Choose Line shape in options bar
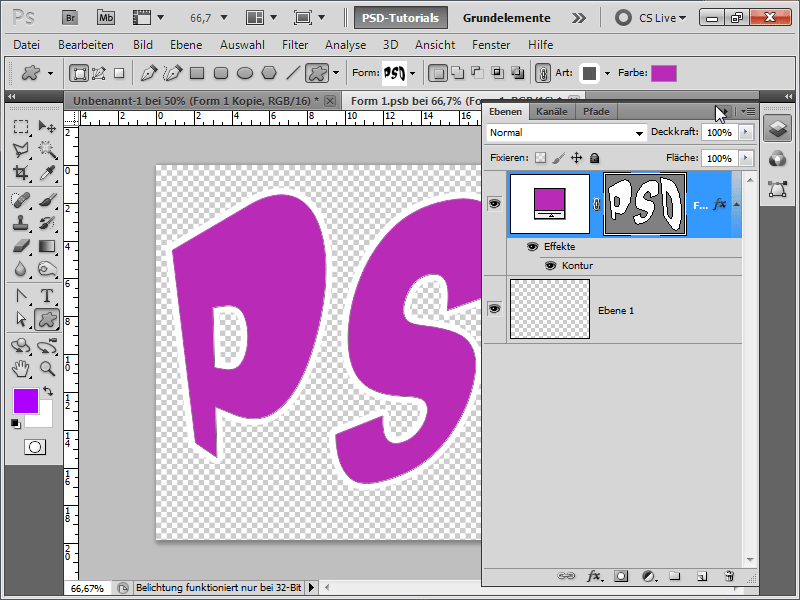Viewport: 800px width, 600px height. (292, 73)
